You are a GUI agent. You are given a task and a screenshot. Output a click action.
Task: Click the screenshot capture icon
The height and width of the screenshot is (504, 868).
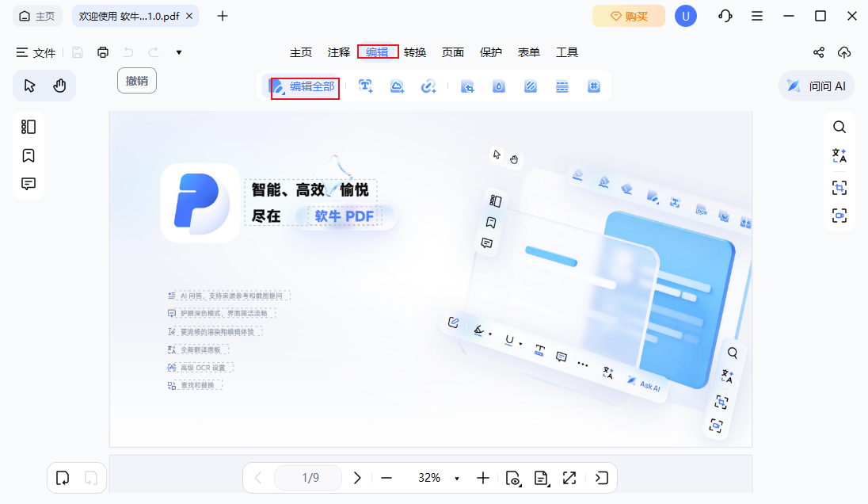click(839, 188)
